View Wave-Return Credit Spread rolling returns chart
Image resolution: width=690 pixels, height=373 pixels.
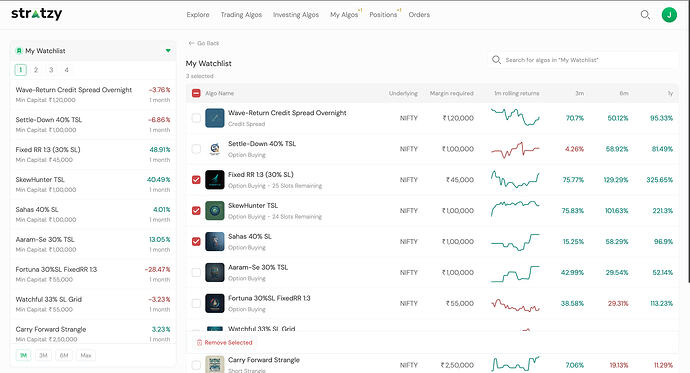[x=515, y=117]
